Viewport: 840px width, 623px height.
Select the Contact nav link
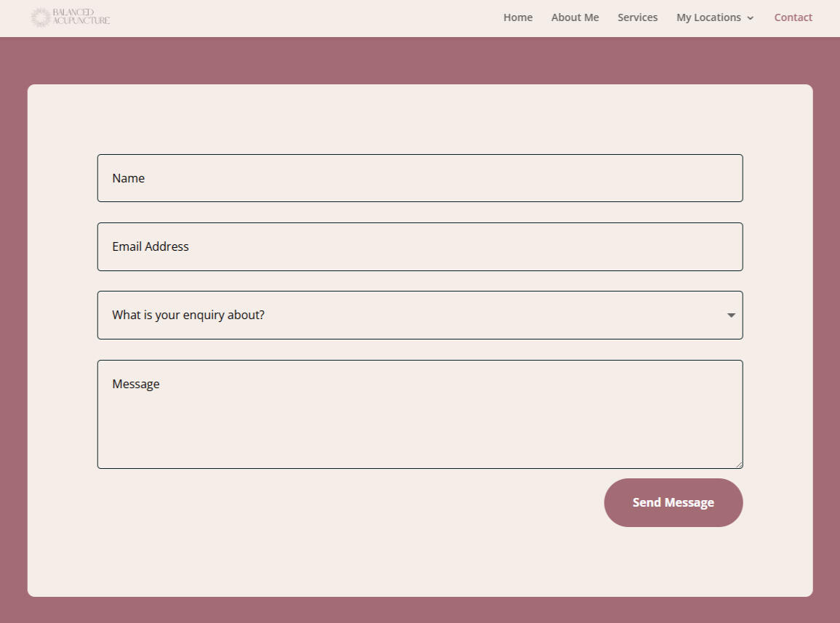(x=793, y=17)
